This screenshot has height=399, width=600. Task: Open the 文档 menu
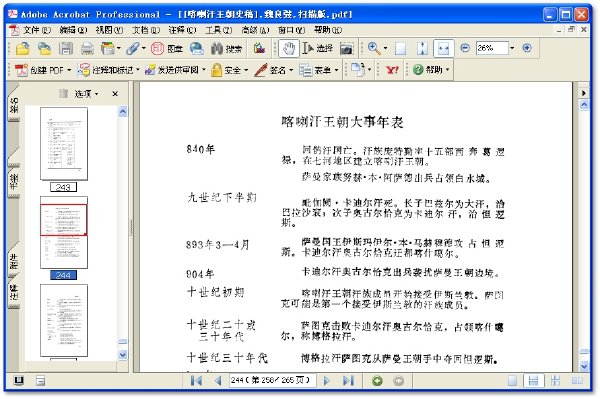tap(145, 30)
